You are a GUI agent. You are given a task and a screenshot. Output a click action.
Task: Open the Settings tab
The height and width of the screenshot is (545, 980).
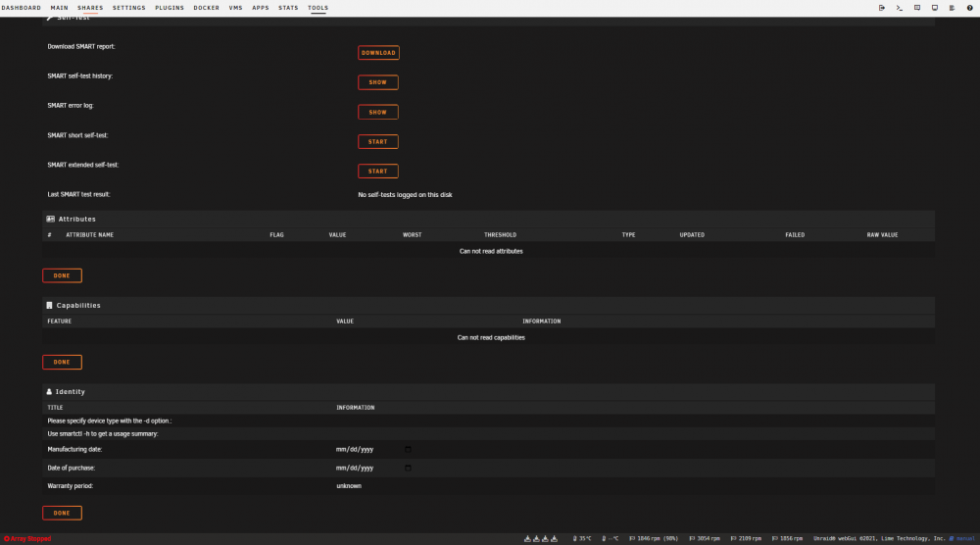pos(128,8)
